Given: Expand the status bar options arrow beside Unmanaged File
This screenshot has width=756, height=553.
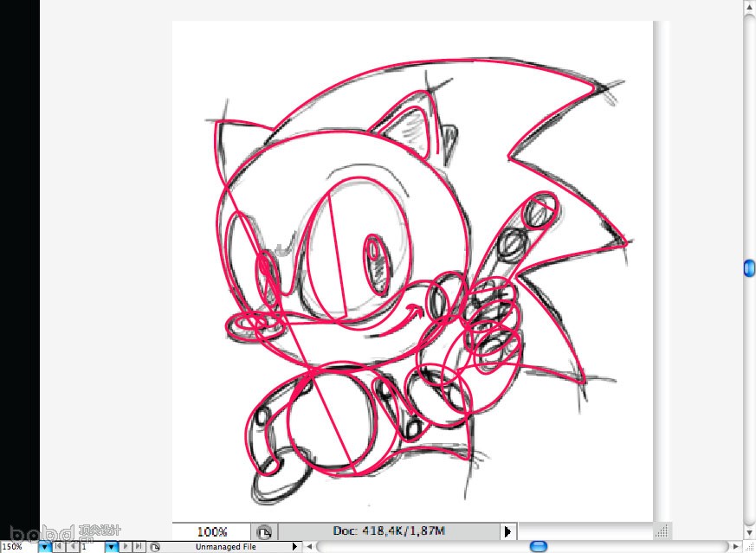Looking at the screenshot, I should click(294, 547).
